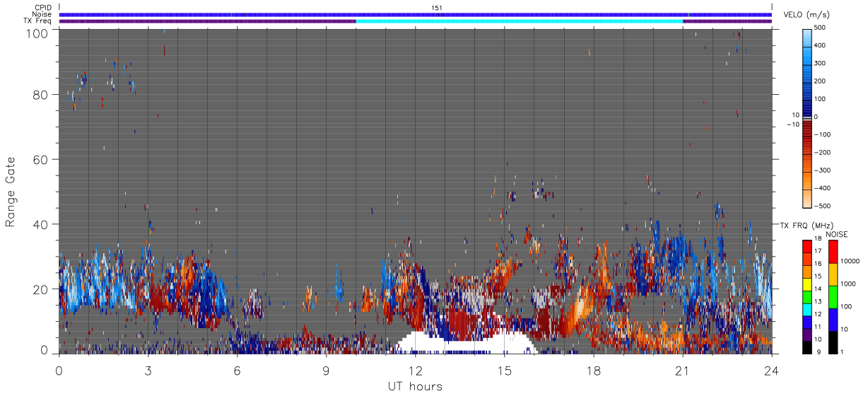
Task: Click the CPID value 151
Action: tap(437, 8)
